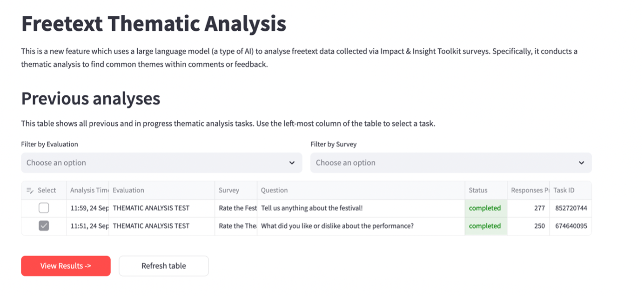The height and width of the screenshot is (298, 644).
Task: Click the Task ID column header
Action: pos(564,190)
